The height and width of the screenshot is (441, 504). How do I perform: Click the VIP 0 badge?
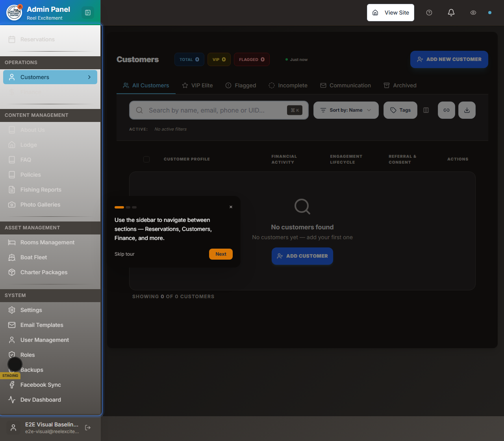pos(219,59)
